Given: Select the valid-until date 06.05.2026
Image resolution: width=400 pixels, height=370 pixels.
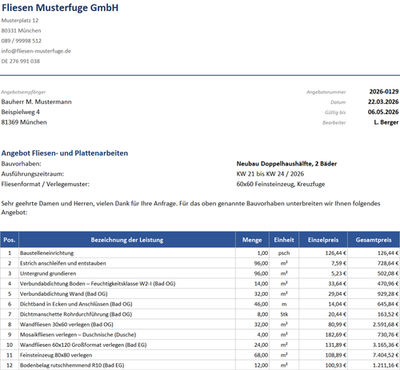Looking at the screenshot, I should [383, 112].
